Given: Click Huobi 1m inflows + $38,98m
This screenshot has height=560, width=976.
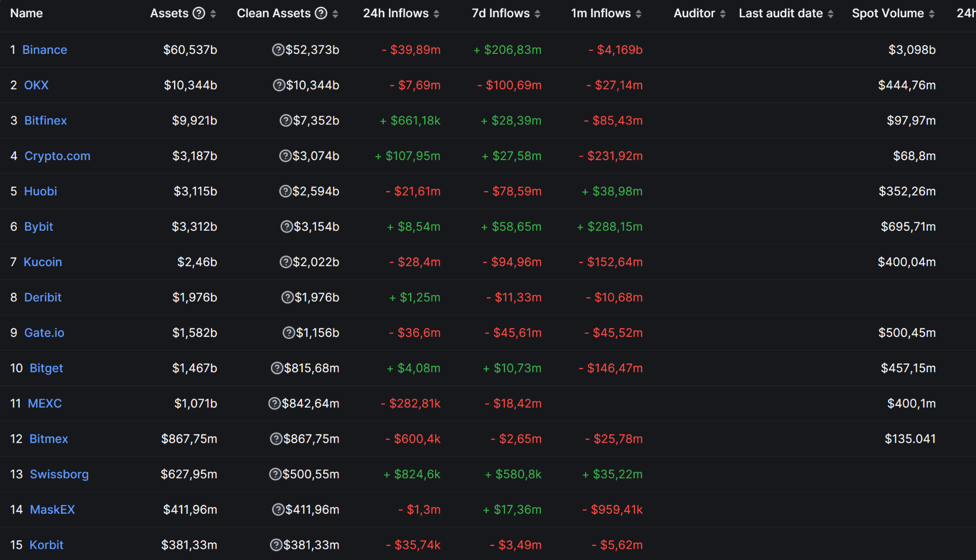Looking at the screenshot, I should pyautogui.click(x=612, y=192).
